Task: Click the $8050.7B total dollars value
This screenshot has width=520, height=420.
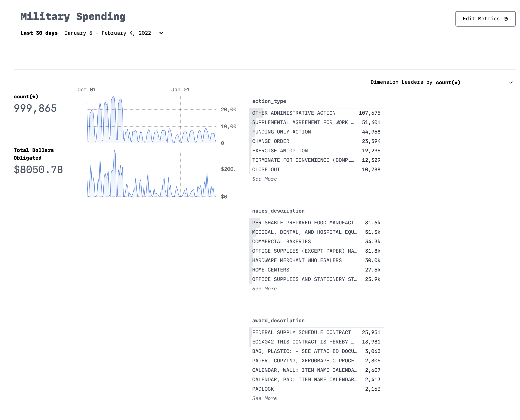Action: [38, 169]
